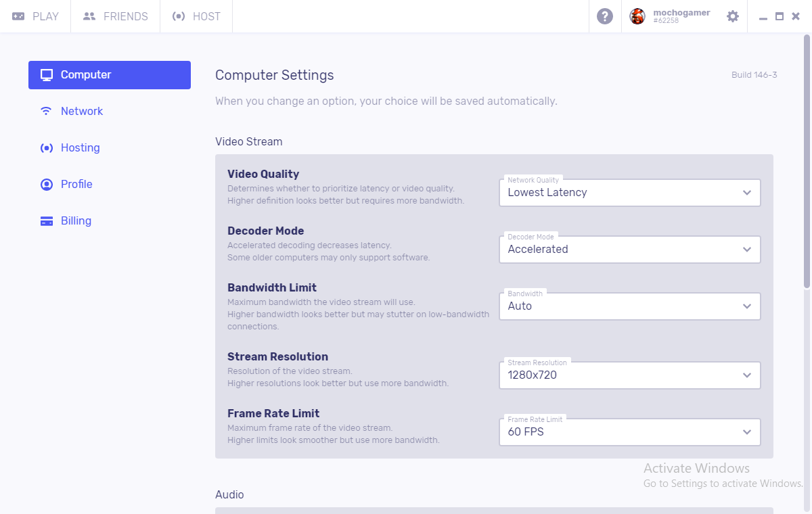The width and height of the screenshot is (812, 514).
Task: Click the mochogamer profile avatar
Action: pos(637,16)
